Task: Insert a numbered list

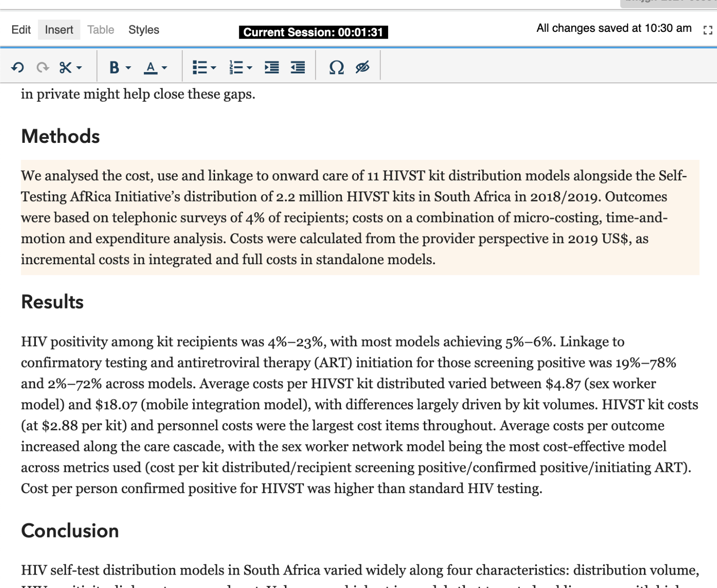Action: click(236, 68)
